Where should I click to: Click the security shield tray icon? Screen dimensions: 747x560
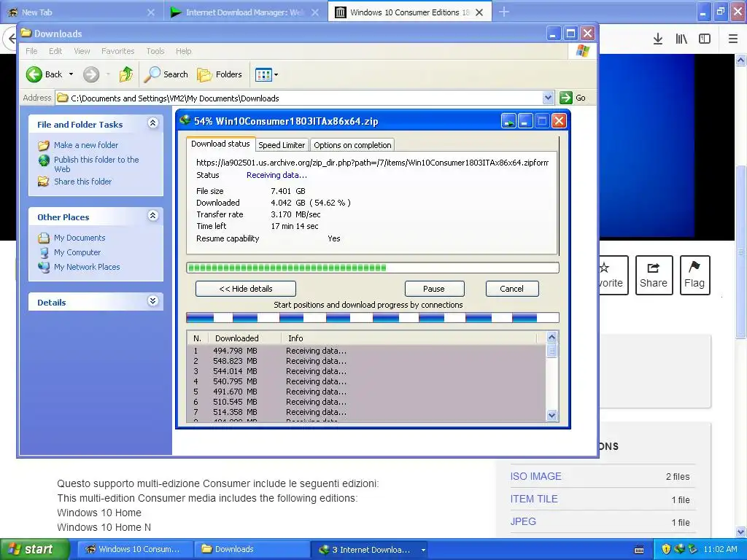(x=666, y=550)
